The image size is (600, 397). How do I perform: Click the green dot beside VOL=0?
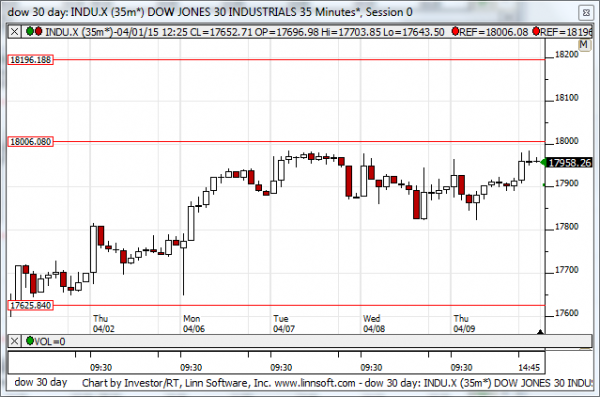30,341
